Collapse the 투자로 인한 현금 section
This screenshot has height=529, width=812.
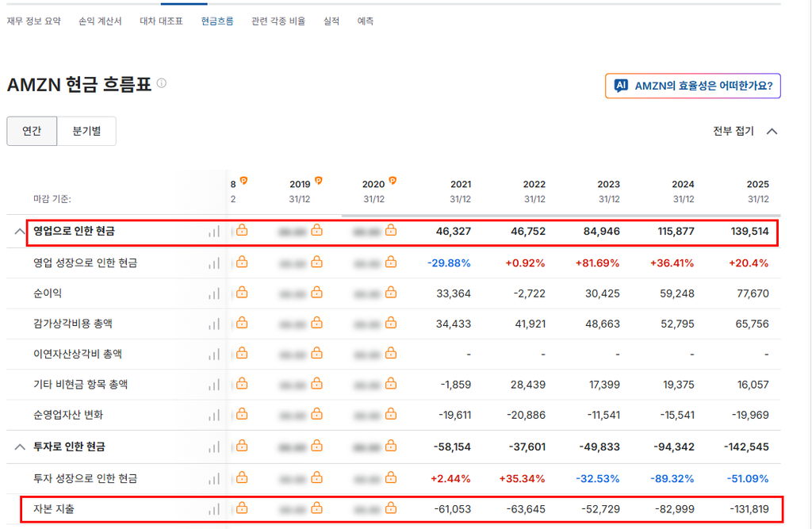(x=20, y=447)
